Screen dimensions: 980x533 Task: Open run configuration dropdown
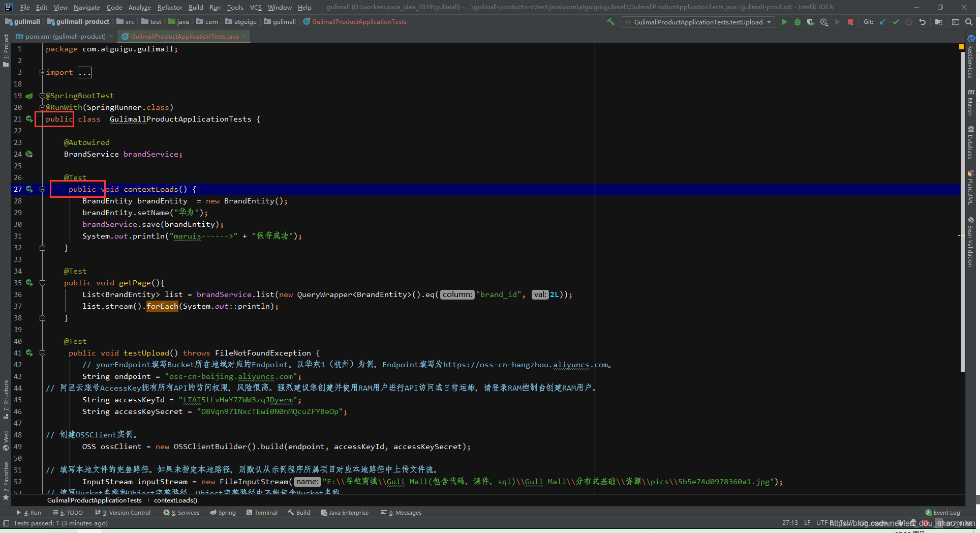click(x=699, y=22)
